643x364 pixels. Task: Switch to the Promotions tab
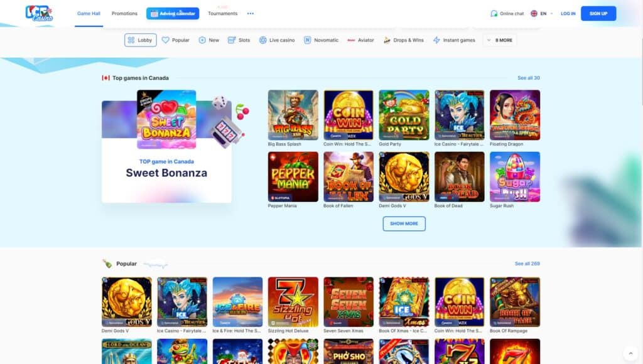click(125, 14)
